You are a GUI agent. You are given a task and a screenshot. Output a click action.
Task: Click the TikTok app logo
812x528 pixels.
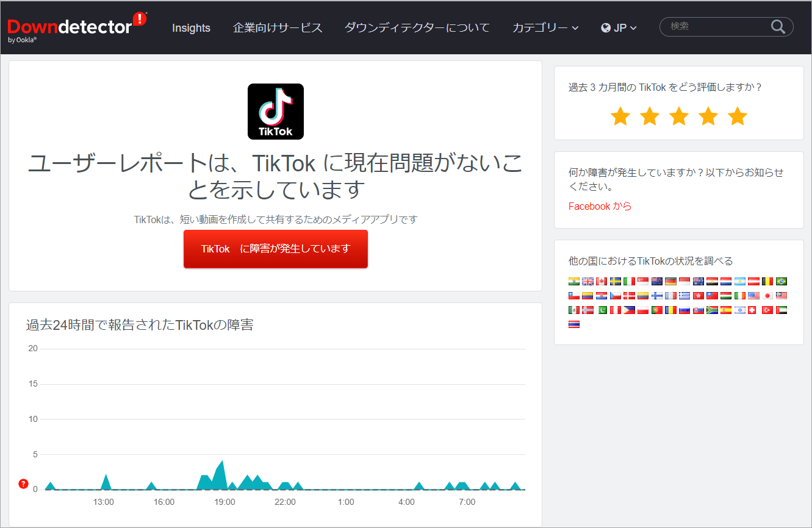click(275, 112)
